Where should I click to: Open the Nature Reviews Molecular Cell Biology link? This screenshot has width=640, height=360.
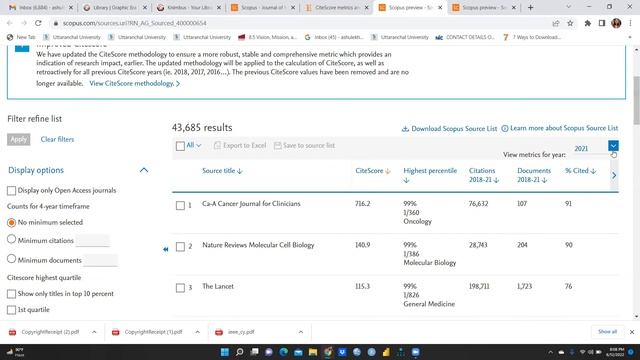(x=258, y=245)
